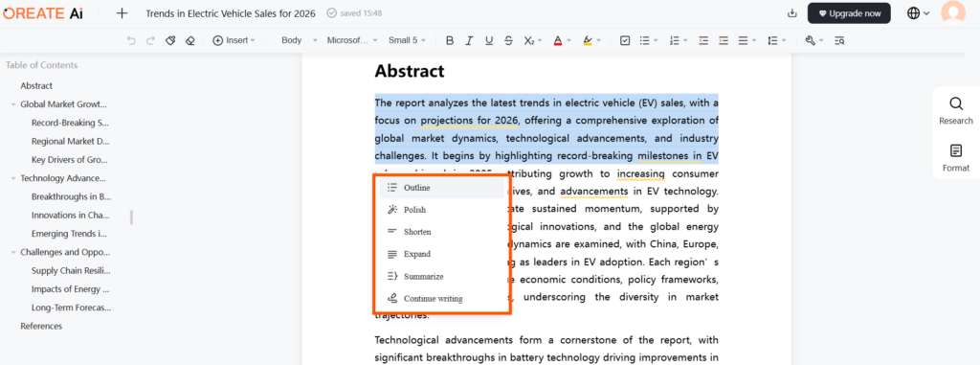Go to Breakthroughs in B… outline entry
Image resolution: width=980 pixels, height=365 pixels.
[71, 196]
